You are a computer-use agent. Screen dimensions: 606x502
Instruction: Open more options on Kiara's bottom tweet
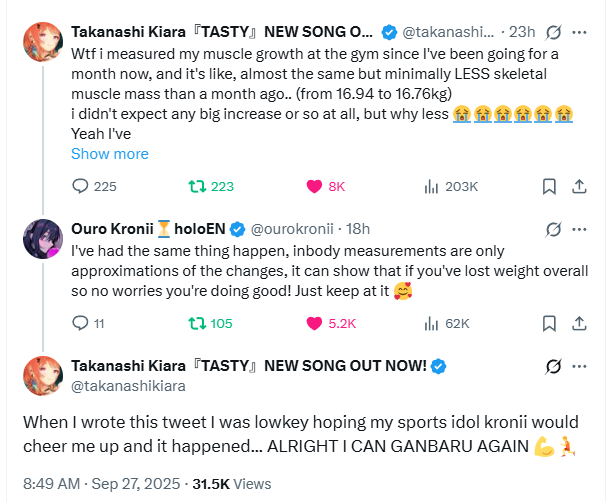point(578,366)
